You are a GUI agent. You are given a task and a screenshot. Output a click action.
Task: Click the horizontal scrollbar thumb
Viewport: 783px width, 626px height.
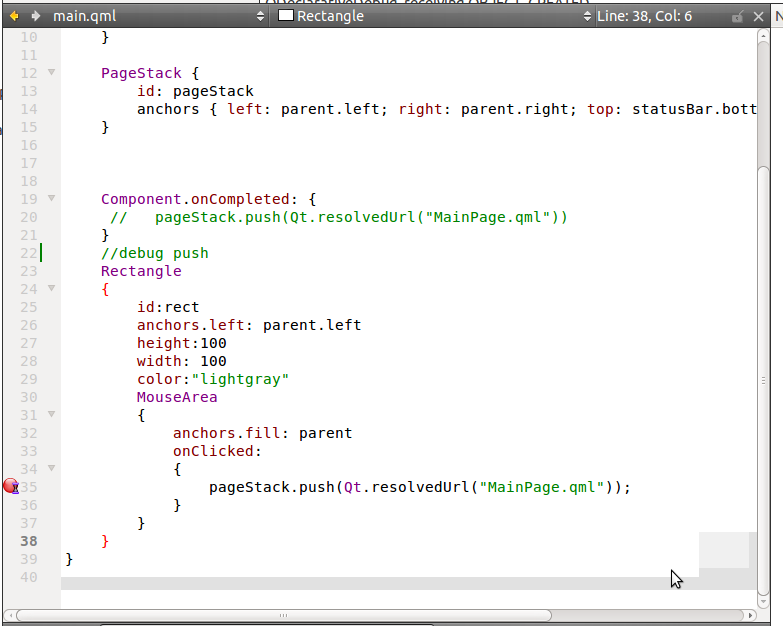283,615
